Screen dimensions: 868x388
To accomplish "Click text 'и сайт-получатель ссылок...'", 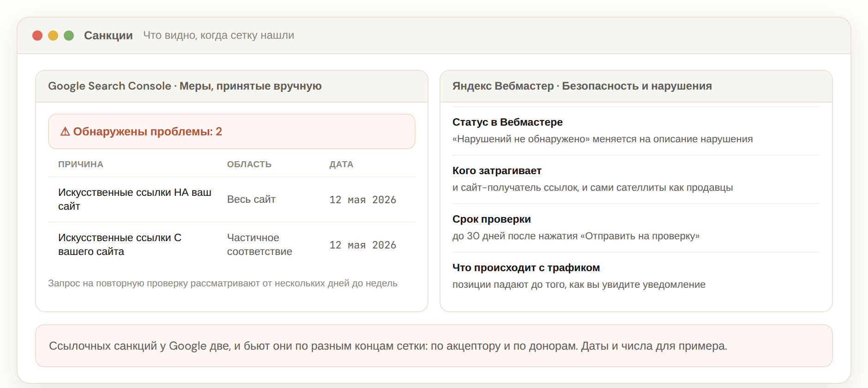I will [593, 188].
